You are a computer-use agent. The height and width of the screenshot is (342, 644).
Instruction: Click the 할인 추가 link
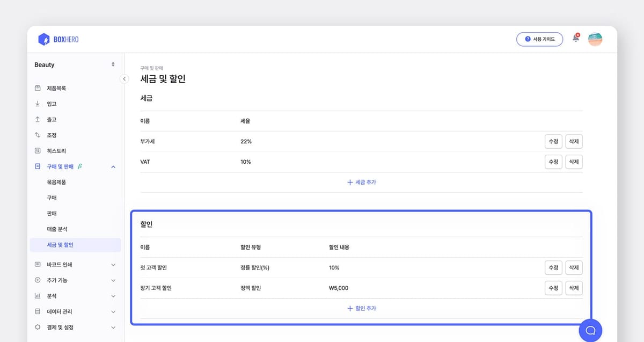tap(361, 309)
